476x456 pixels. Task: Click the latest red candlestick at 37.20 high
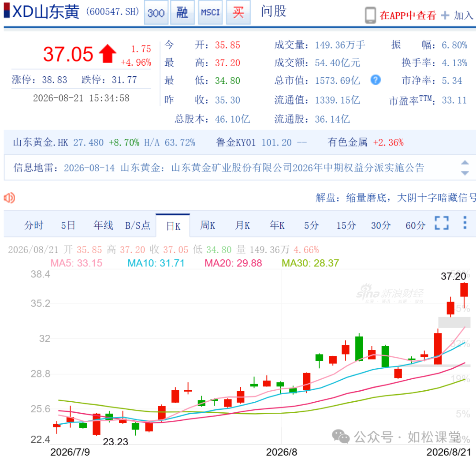[x=464, y=290]
